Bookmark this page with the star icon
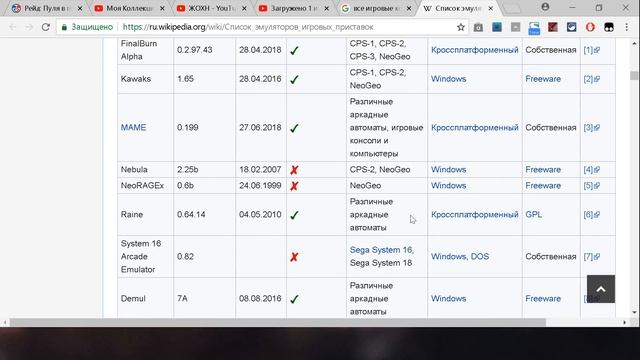Screen dimensions: 640x360 [x=461, y=27]
